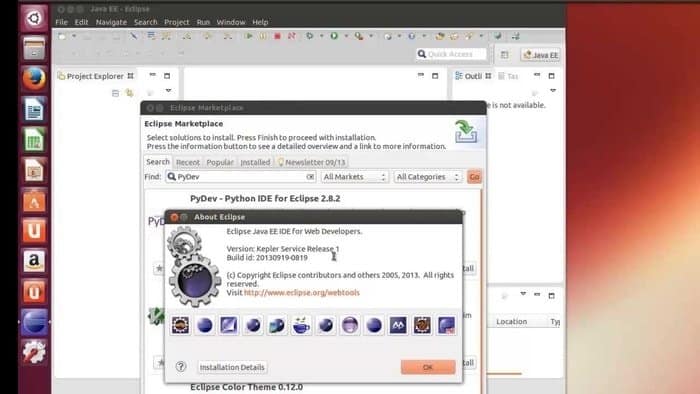The width and height of the screenshot is (700, 394).
Task: Open the Project menu
Action: click(x=177, y=22)
